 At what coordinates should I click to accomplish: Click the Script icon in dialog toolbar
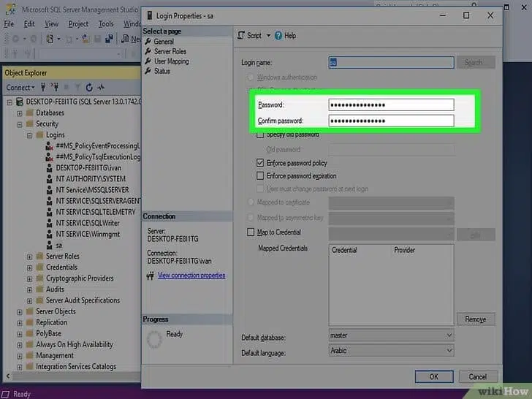242,36
